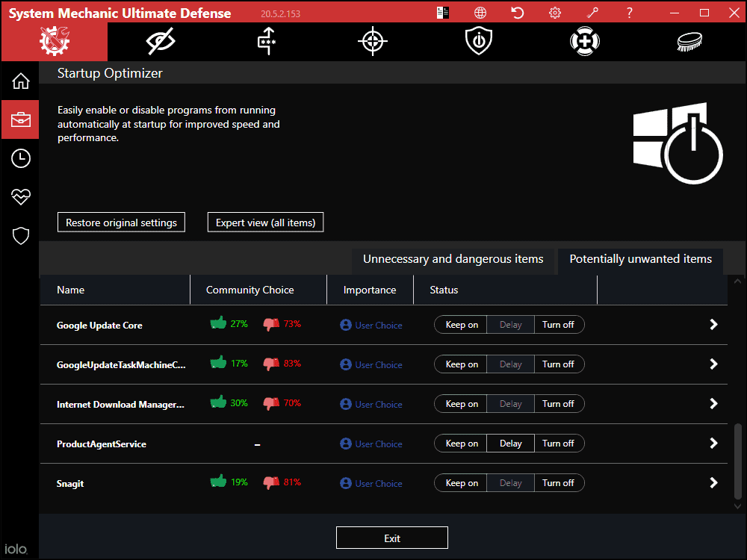
Task: Open the Potentially unwanted items tab
Action: tap(639, 258)
